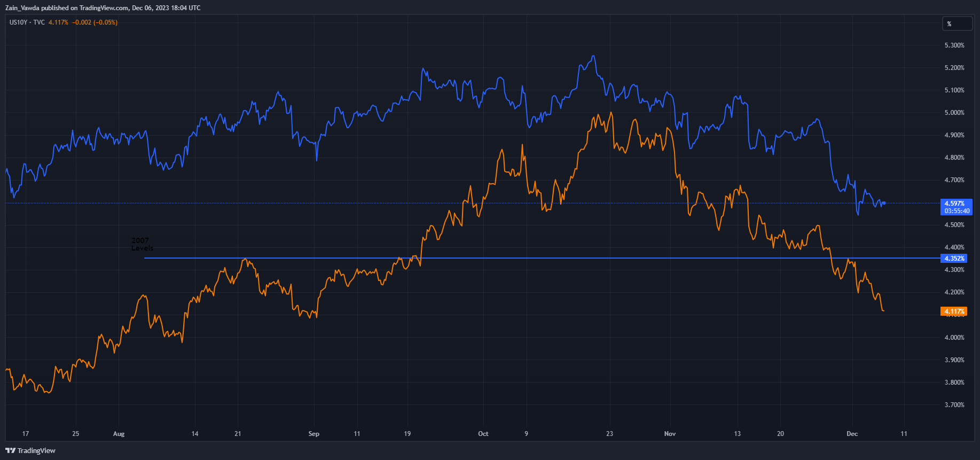This screenshot has width=980, height=460.
Task: Click the '13' date on time axis
Action: click(x=738, y=434)
